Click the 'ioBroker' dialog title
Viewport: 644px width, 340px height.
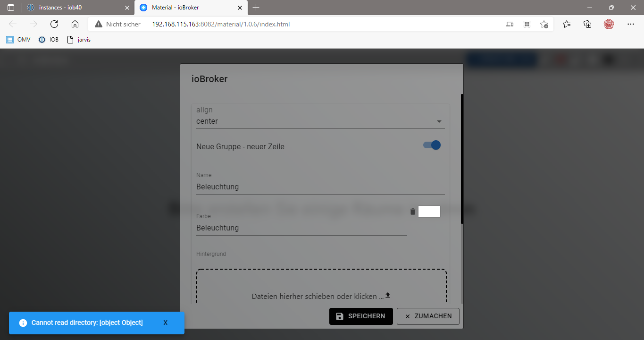[209, 79]
